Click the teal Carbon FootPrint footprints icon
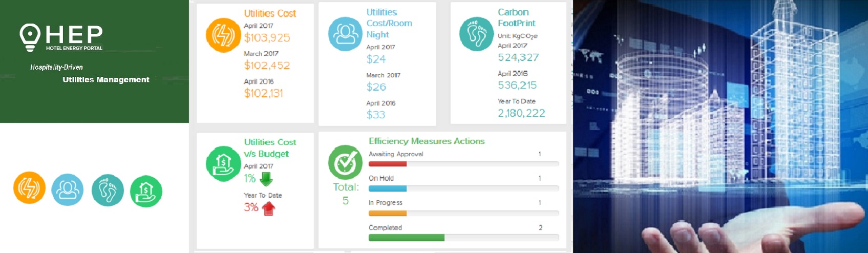Image resolution: width=868 pixels, height=253 pixels. coord(477,34)
